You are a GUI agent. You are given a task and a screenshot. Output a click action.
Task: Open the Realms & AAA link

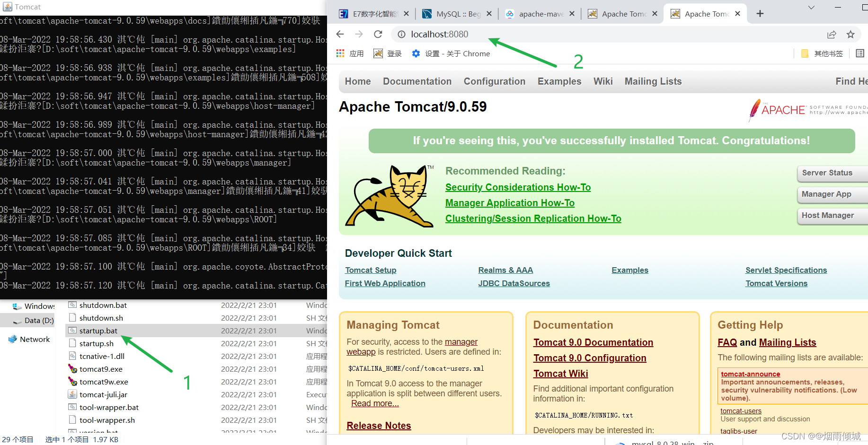[505, 270]
